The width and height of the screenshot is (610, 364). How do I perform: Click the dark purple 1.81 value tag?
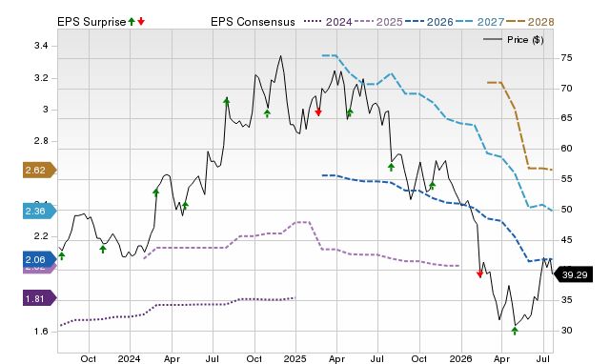point(40,298)
